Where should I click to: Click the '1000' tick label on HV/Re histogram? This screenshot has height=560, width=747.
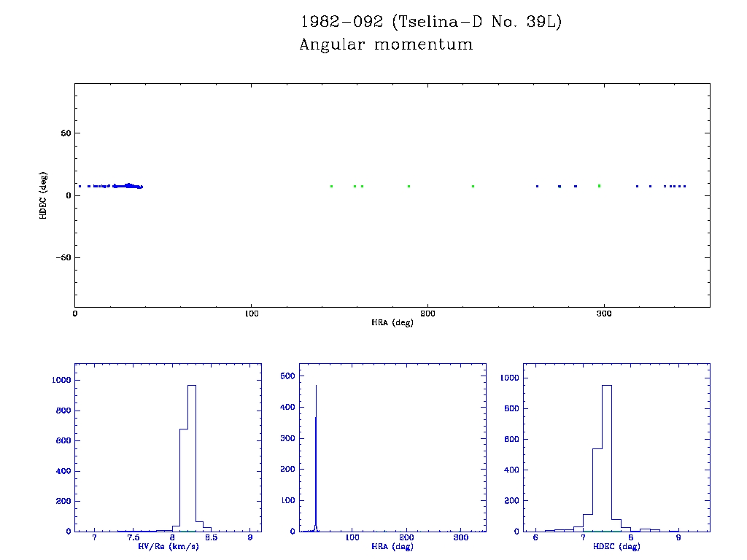coord(61,380)
